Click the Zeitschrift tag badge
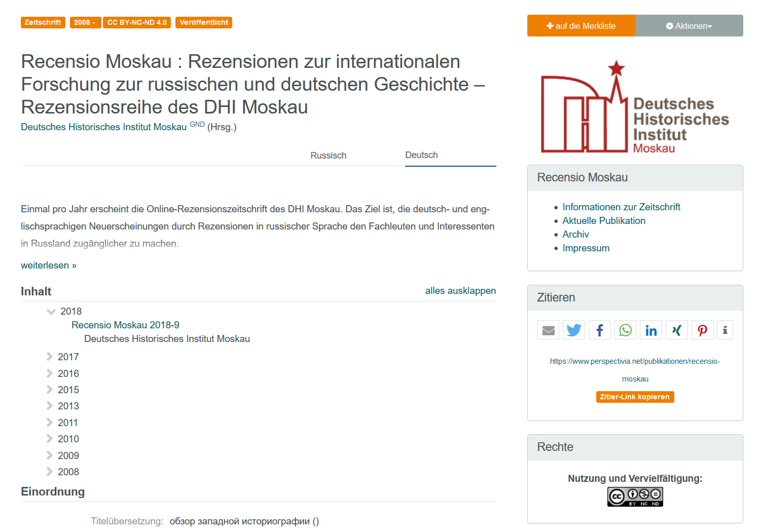The image size is (760, 532). coord(43,22)
